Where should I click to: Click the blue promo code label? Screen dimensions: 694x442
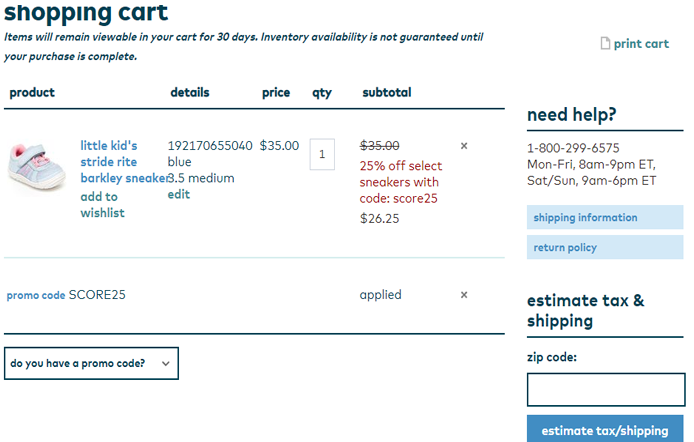(36, 296)
